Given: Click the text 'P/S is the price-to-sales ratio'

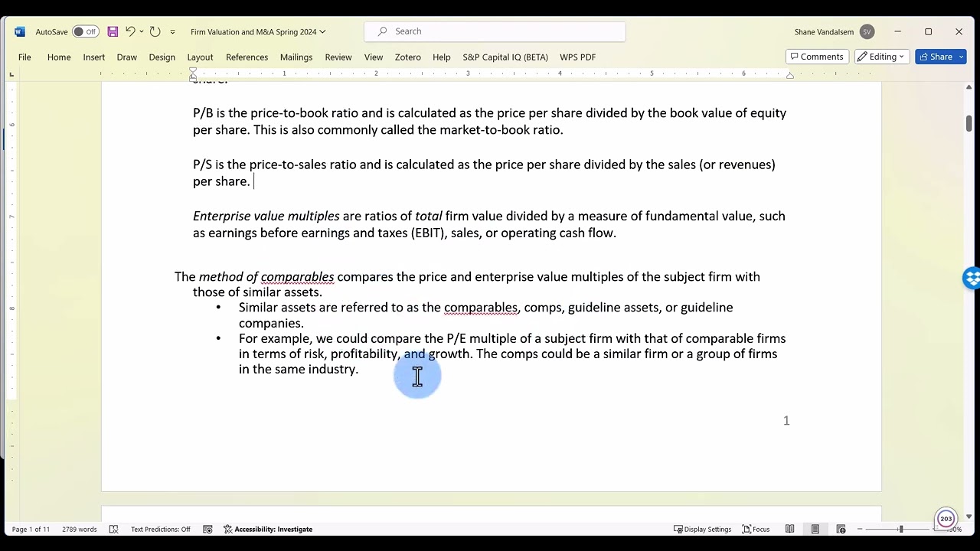Looking at the screenshot, I should [275, 165].
